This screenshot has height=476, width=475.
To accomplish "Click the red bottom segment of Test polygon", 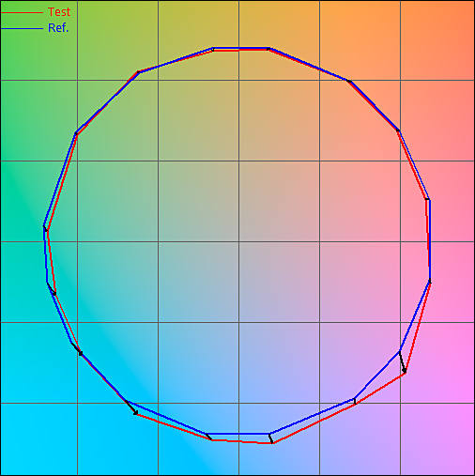I will click(x=242, y=441).
